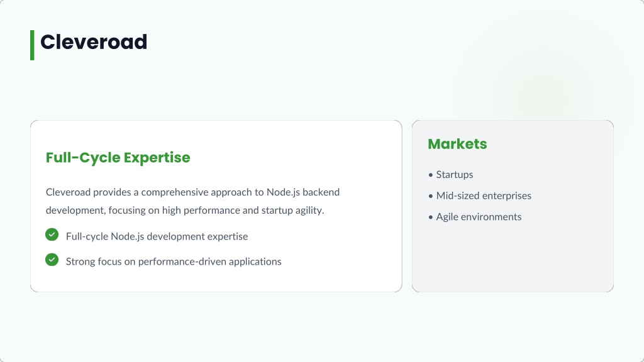Click the Mid-sized enterprises list item

click(484, 196)
